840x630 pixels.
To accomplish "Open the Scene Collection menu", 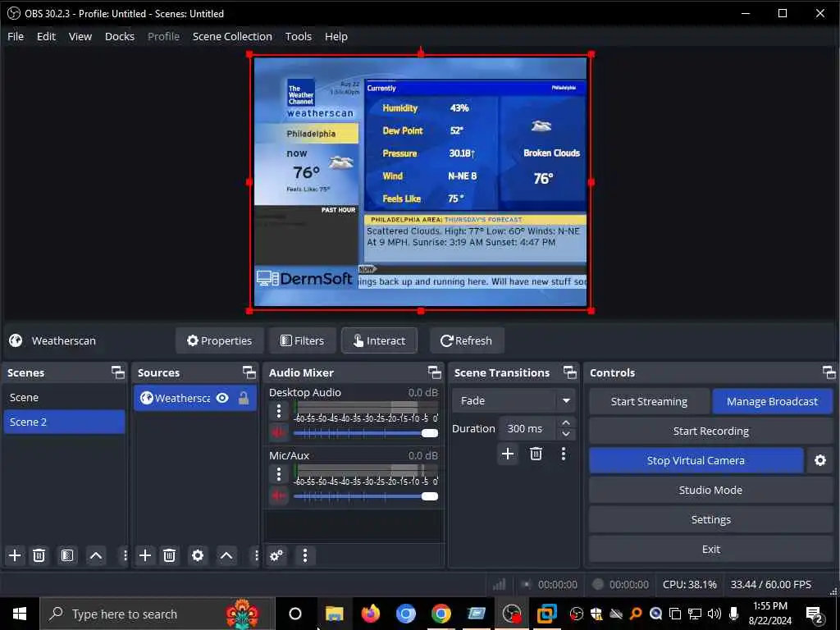I will [x=232, y=36].
